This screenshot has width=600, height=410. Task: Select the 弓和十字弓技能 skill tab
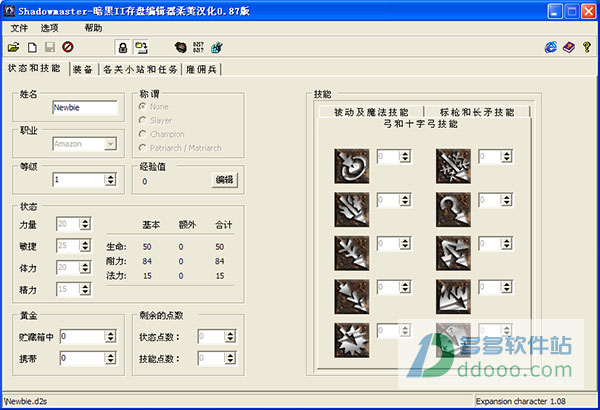(x=421, y=124)
